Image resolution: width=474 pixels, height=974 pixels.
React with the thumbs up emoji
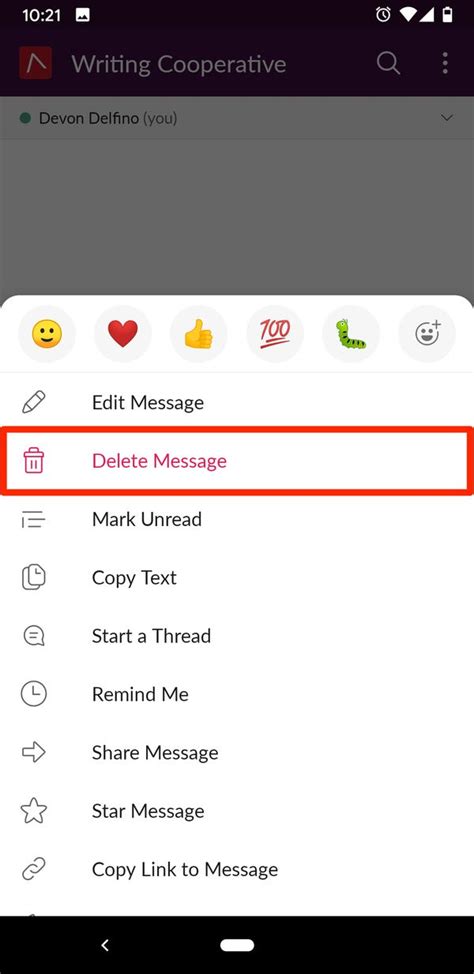point(199,334)
